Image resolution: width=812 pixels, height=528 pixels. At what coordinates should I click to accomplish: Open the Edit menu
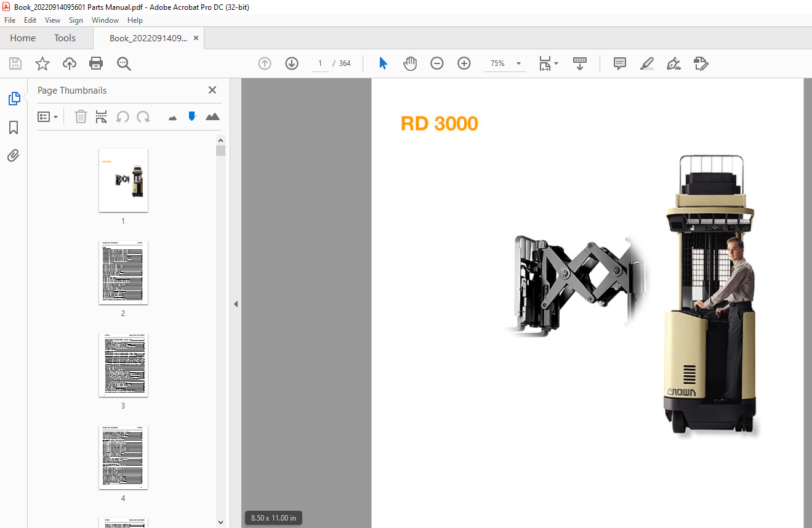[x=30, y=20]
